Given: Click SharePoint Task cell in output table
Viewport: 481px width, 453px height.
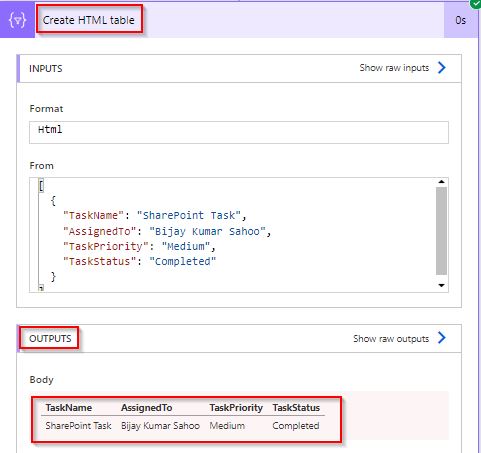Looking at the screenshot, I should pos(78,426).
